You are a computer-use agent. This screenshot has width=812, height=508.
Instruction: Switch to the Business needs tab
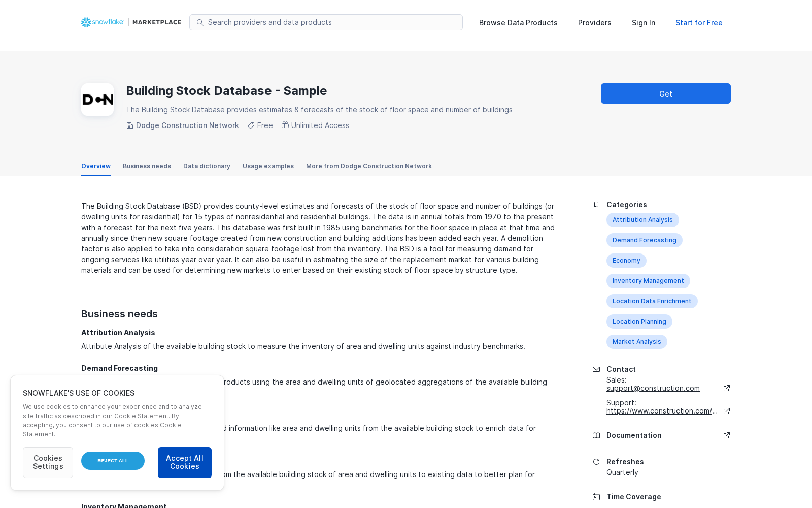[147, 166]
